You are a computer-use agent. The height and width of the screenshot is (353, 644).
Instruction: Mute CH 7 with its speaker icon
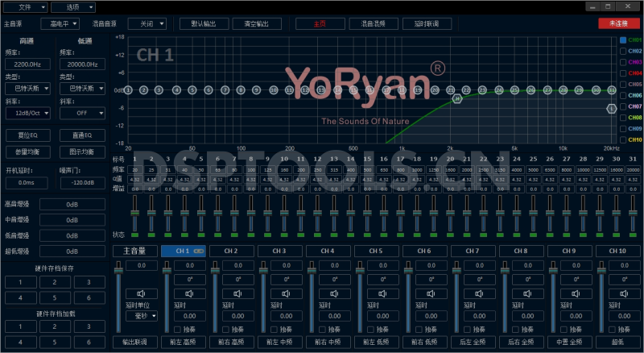point(479,293)
